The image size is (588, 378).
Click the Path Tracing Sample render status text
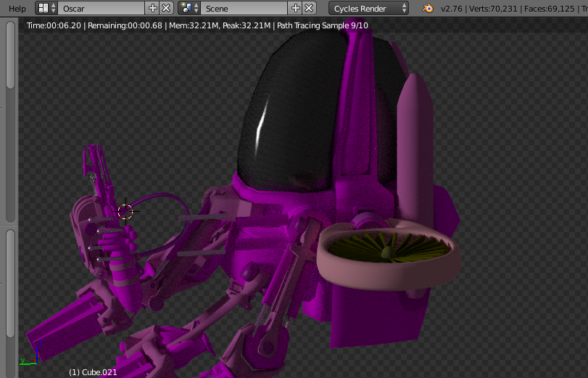point(321,25)
